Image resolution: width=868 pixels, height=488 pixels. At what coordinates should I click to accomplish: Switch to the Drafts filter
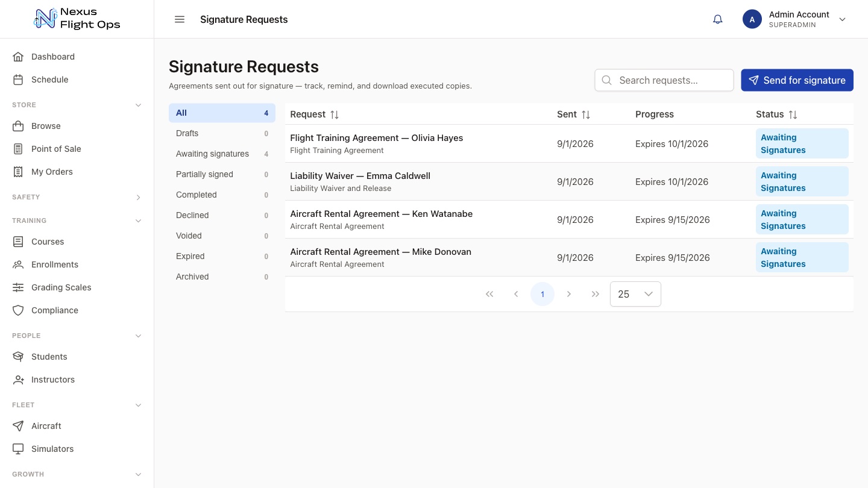point(222,133)
